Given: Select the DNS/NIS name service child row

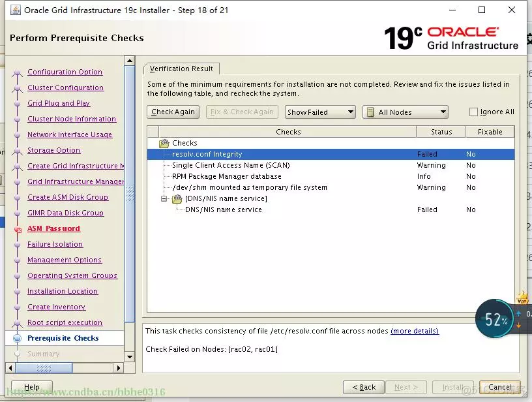Looking at the screenshot, I should [331, 209].
